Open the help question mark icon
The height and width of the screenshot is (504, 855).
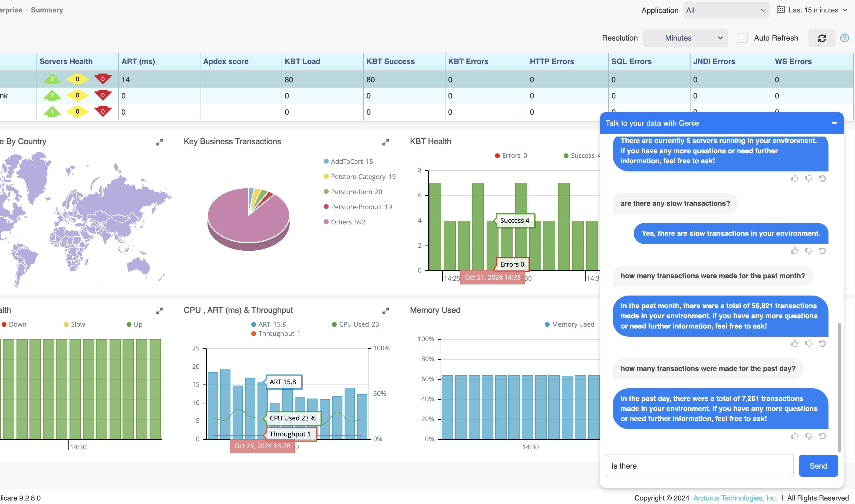844,38
